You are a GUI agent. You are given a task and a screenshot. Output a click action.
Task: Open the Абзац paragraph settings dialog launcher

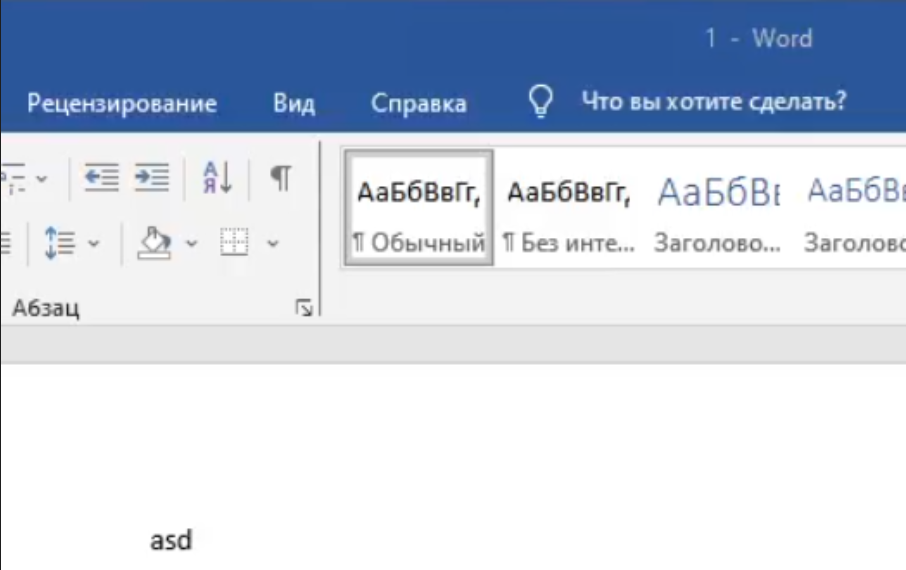tap(304, 308)
